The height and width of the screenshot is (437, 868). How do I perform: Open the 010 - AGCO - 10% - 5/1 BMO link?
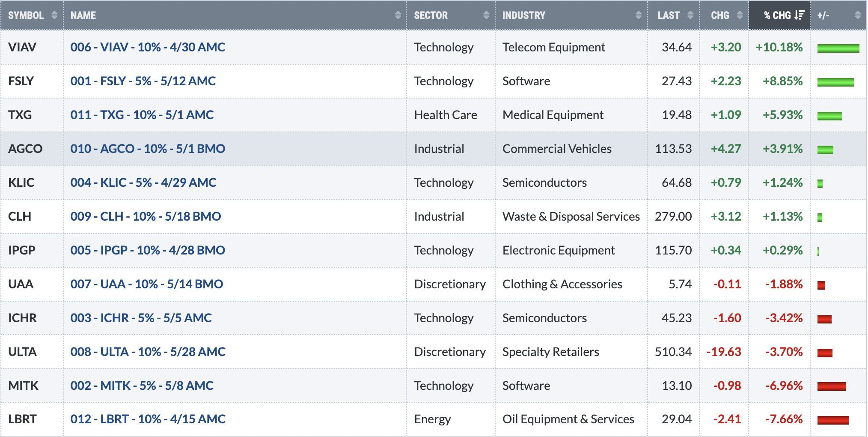(x=148, y=149)
